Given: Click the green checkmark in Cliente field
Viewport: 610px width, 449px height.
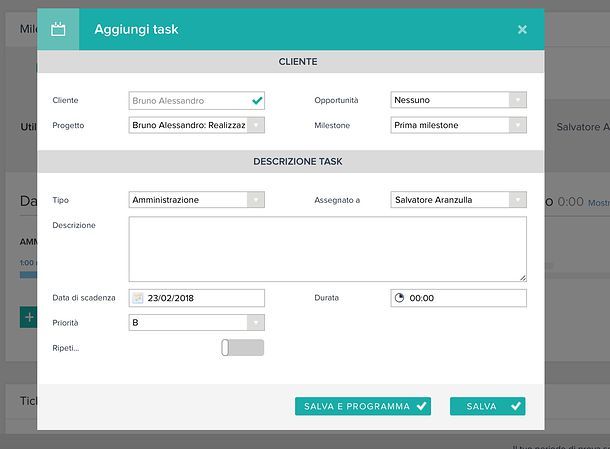Looking at the screenshot, I should (x=257, y=101).
